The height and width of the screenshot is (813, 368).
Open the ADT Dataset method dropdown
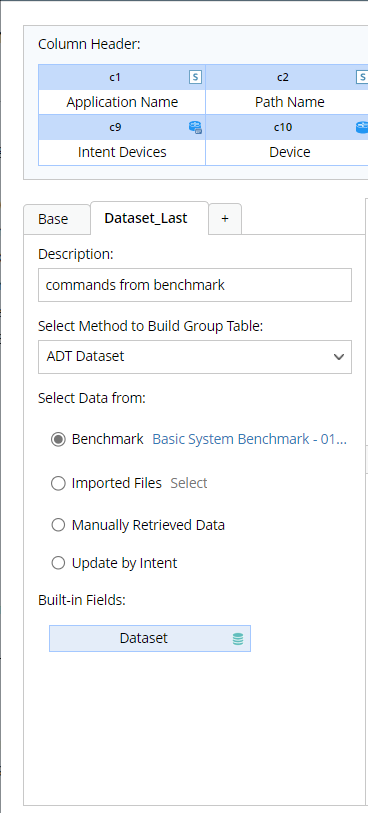click(195, 357)
